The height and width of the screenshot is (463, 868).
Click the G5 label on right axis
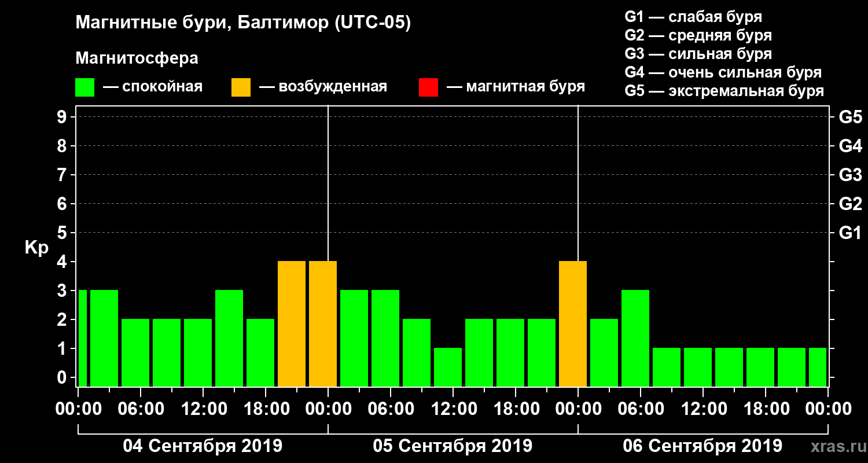(x=850, y=117)
